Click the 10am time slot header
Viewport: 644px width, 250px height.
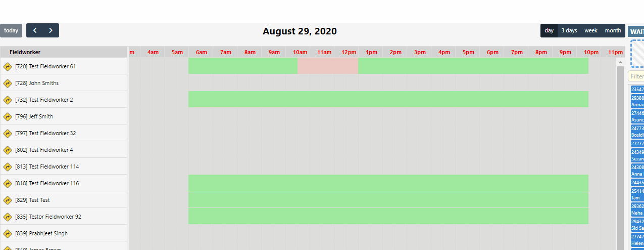pyautogui.click(x=300, y=52)
